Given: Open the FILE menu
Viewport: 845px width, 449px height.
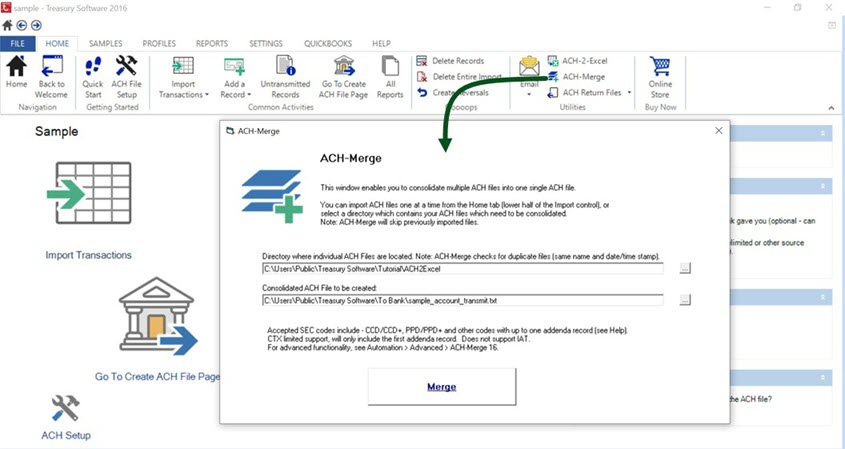Looking at the screenshot, I should click(x=18, y=44).
